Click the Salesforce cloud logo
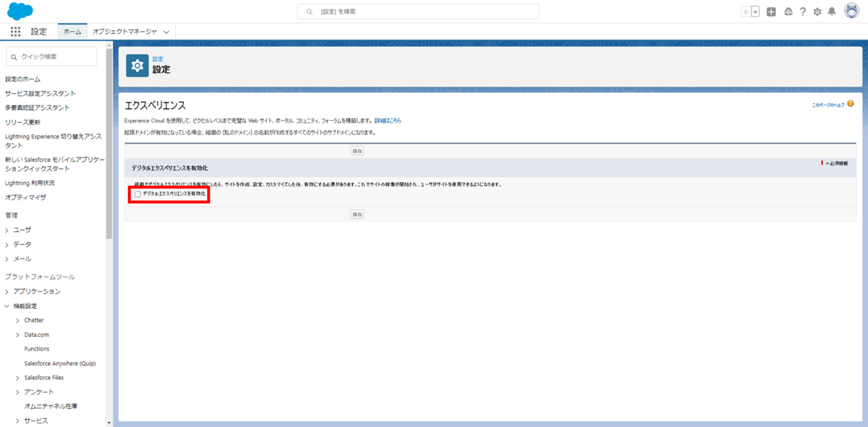This screenshot has height=427, width=868. (20, 11)
